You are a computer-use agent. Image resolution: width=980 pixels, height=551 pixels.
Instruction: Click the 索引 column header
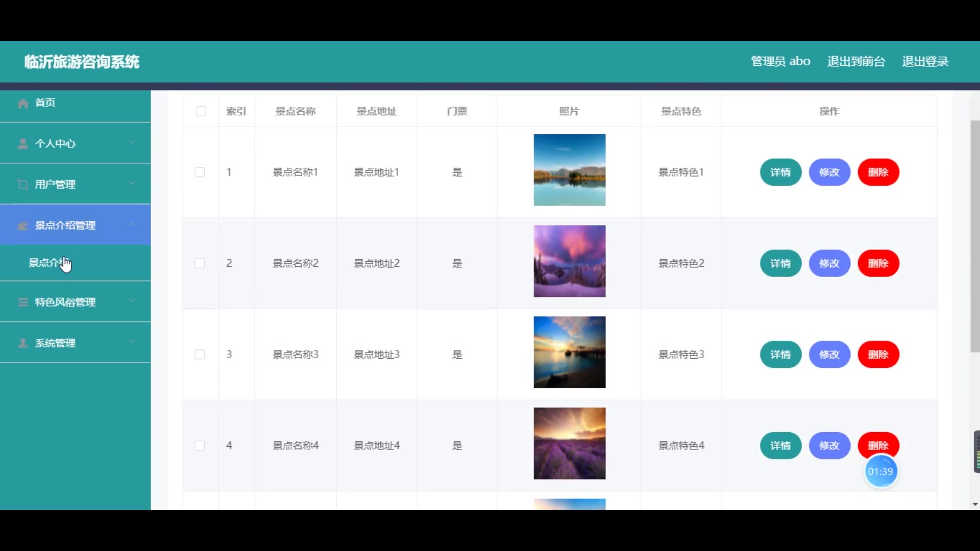pos(236,111)
